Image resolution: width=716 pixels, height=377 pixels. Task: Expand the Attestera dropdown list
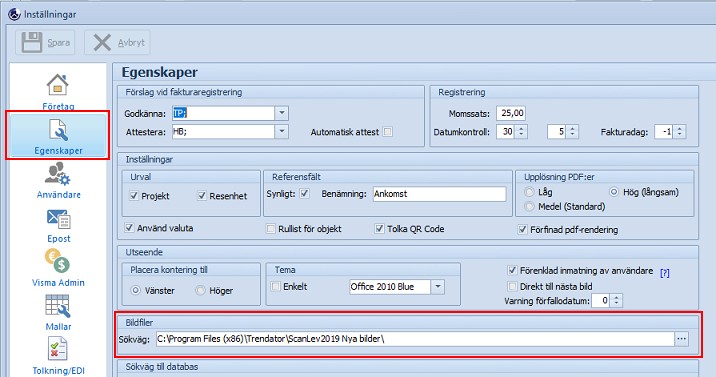[281, 131]
